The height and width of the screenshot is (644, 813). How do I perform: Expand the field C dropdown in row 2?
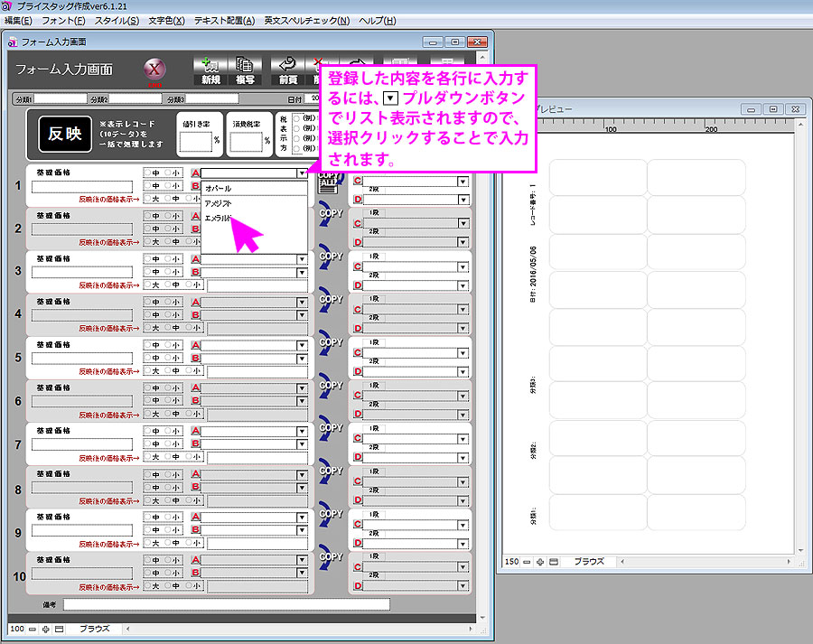(x=463, y=223)
